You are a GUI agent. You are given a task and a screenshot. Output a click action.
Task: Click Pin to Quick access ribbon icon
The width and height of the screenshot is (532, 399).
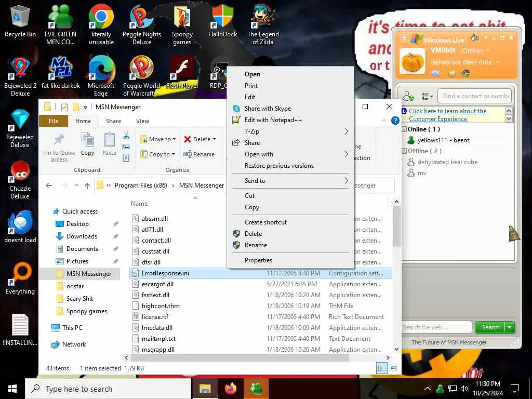tap(59, 147)
